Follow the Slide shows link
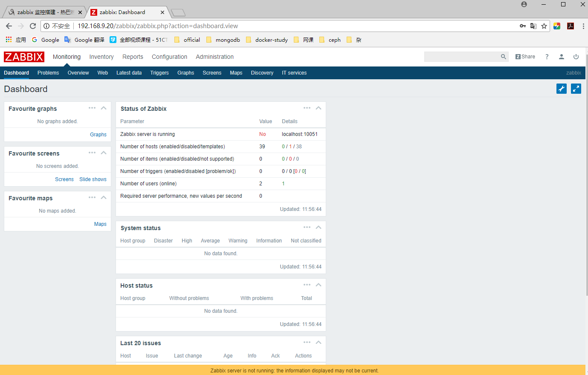588x375 pixels. click(93, 179)
